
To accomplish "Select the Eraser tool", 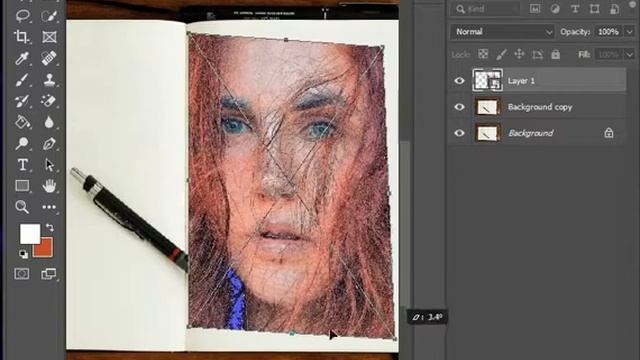I will pyautogui.click(x=49, y=101).
